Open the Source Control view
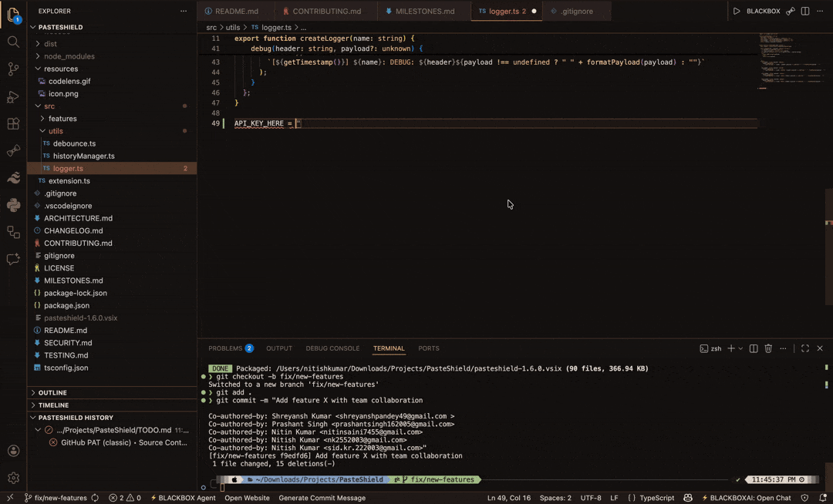The image size is (833, 504). click(x=12, y=69)
